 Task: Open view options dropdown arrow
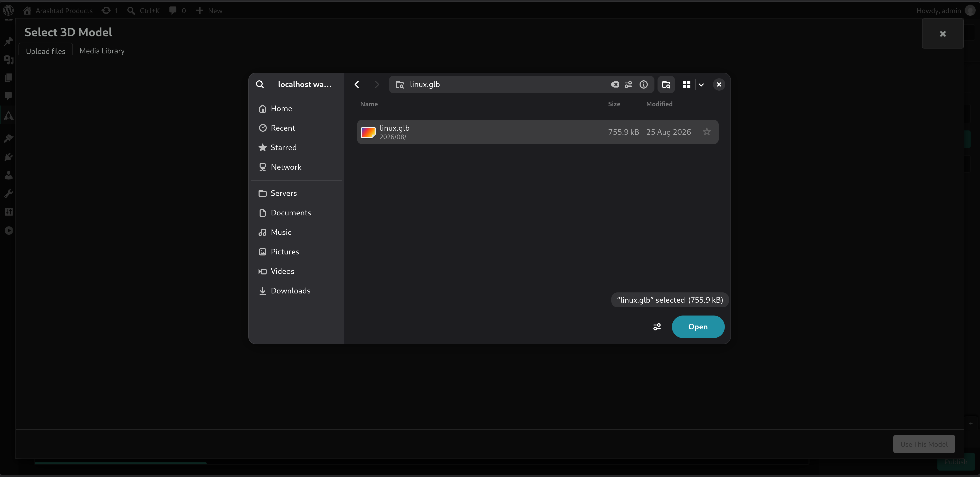(701, 84)
